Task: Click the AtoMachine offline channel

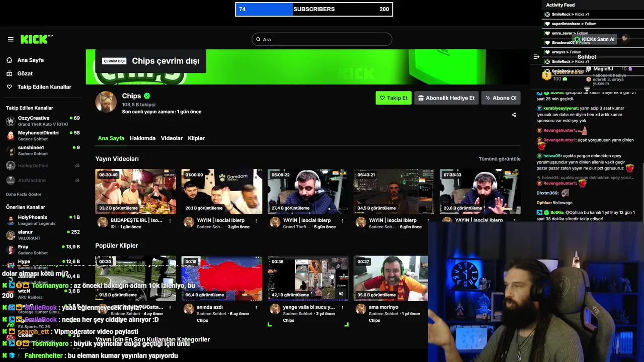Action: (43, 180)
